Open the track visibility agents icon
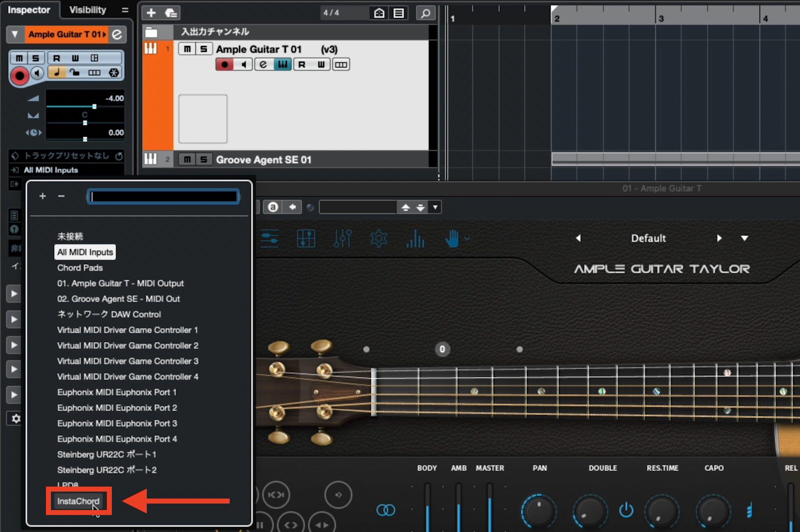 click(x=379, y=13)
